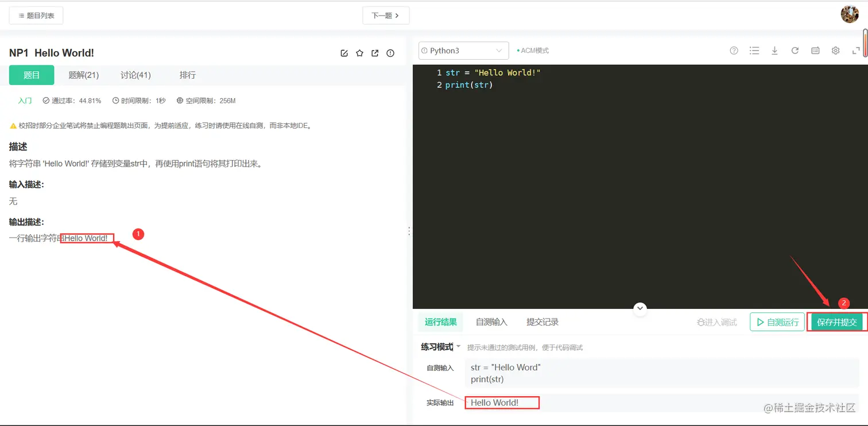The width and height of the screenshot is (868, 426).
Task: Click the NP1 Hello World! title
Action: (x=52, y=53)
